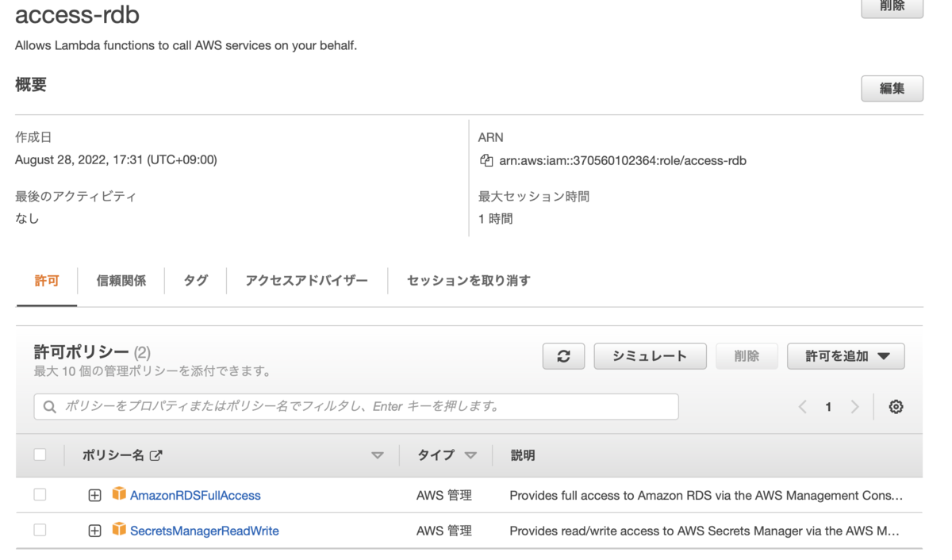
Task: Click the description text for AmazonRDSFullAccess
Action: (x=706, y=495)
